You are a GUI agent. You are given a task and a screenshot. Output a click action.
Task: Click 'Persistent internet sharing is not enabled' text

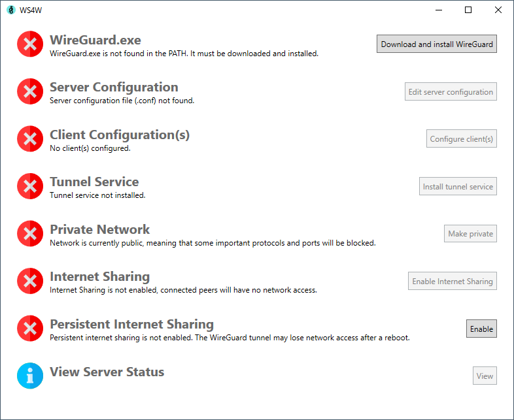[x=230, y=338]
